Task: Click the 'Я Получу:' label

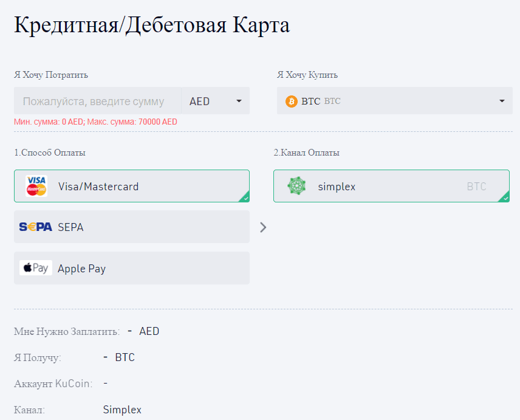Action: (x=38, y=357)
